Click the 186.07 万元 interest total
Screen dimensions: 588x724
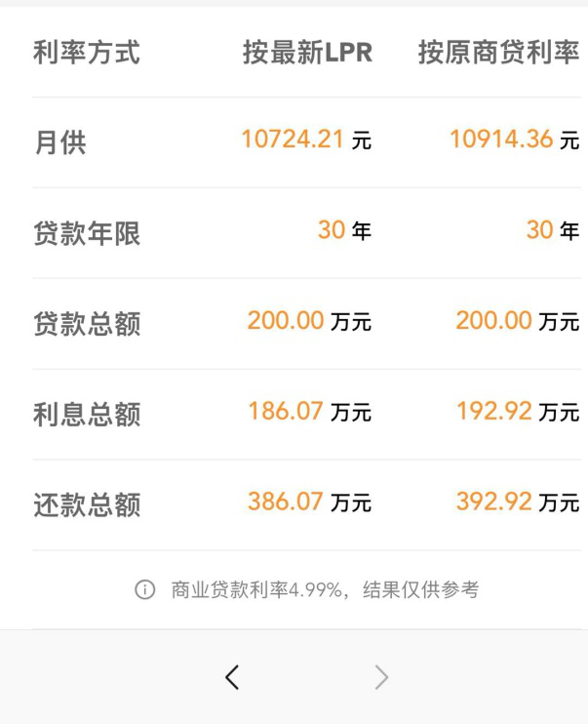(309, 413)
